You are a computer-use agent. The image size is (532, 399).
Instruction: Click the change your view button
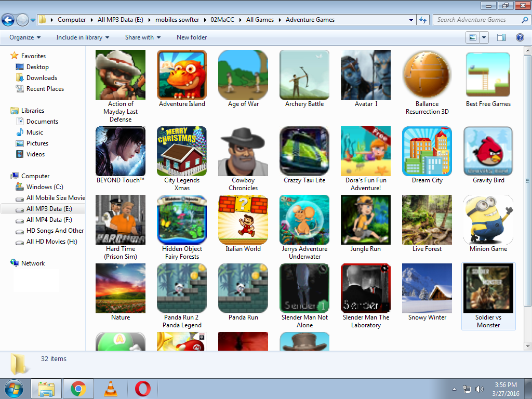[x=473, y=37]
